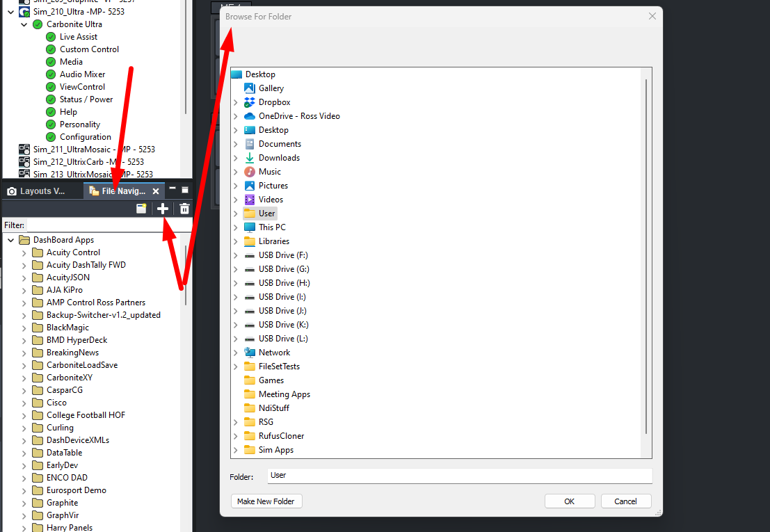The height and width of the screenshot is (532, 770).
Task: Expand the CasparCG folder
Action: pyautogui.click(x=24, y=391)
